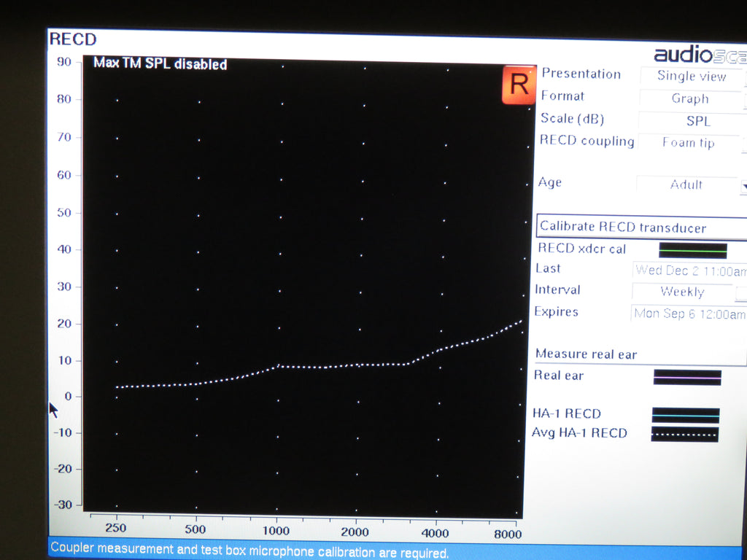Toggle the RECD xdcr cal green curve swatch
Image resolution: width=747 pixels, height=560 pixels.
pos(693,250)
